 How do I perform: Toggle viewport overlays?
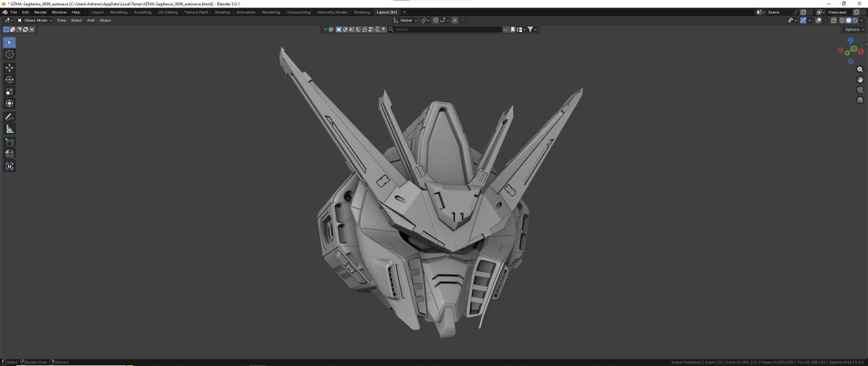819,20
